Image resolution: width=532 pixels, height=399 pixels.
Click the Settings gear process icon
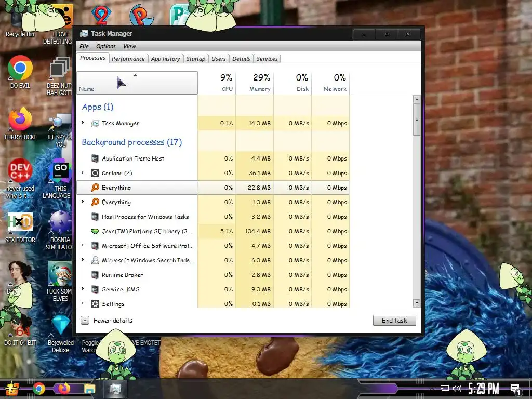(x=95, y=303)
